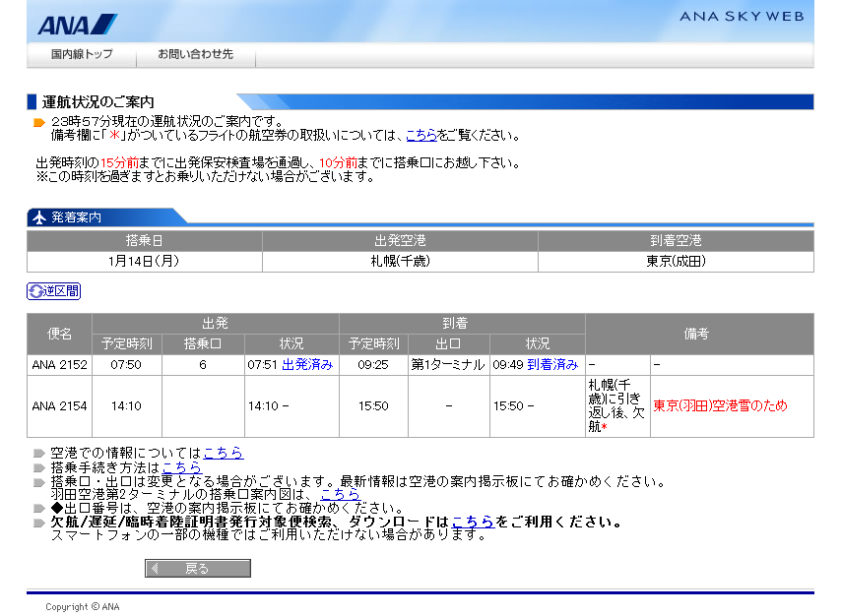Click the 便名 column header
The height and width of the screenshot is (616, 841).
point(59,334)
